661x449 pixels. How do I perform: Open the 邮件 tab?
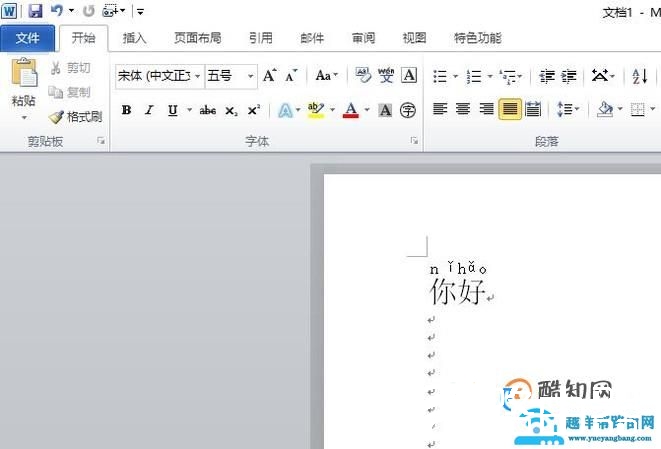click(312, 38)
